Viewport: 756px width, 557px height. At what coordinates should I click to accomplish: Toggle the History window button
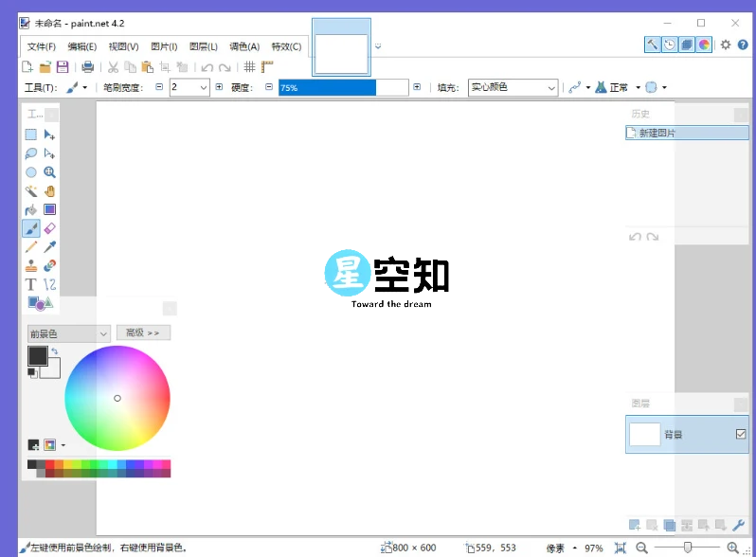[669, 45]
